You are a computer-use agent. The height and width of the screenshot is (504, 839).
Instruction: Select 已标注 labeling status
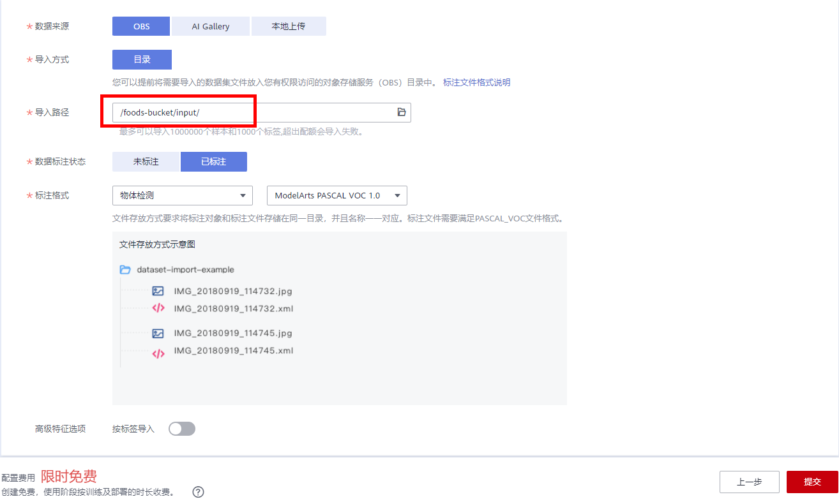(x=213, y=162)
